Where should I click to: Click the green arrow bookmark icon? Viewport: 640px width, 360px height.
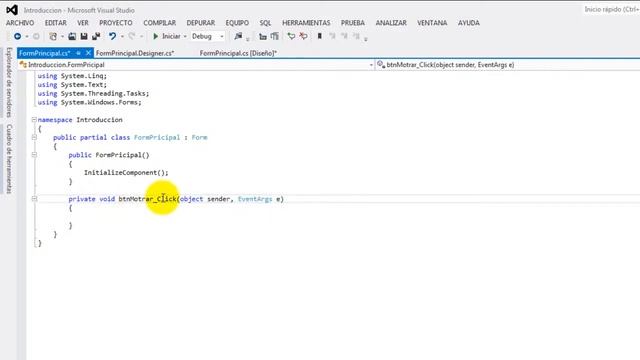tap(291, 36)
